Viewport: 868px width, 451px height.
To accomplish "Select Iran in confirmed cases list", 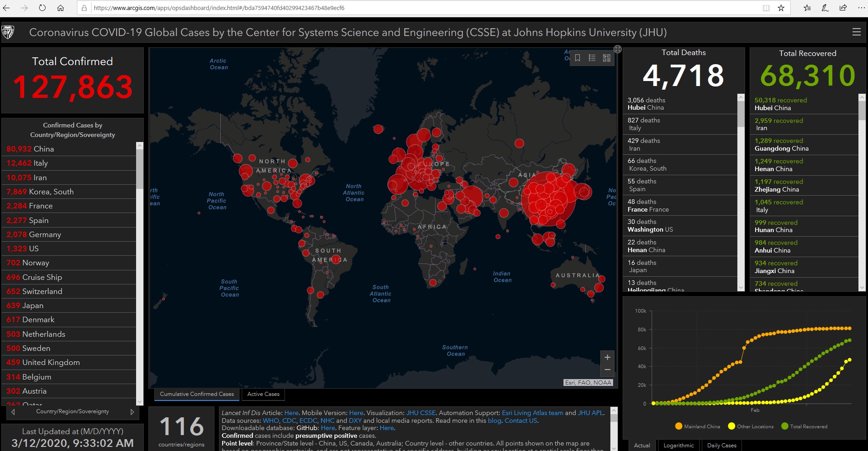I will tap(70, 177).
